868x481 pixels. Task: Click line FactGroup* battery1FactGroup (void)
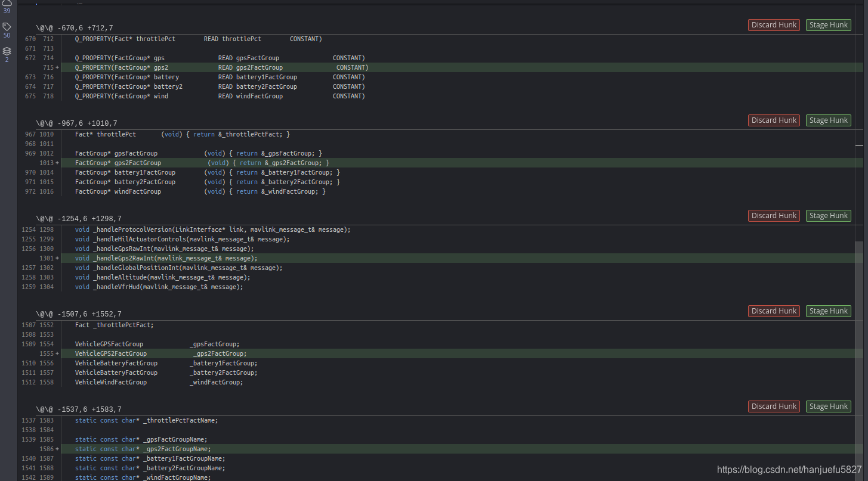coord(208,172)
